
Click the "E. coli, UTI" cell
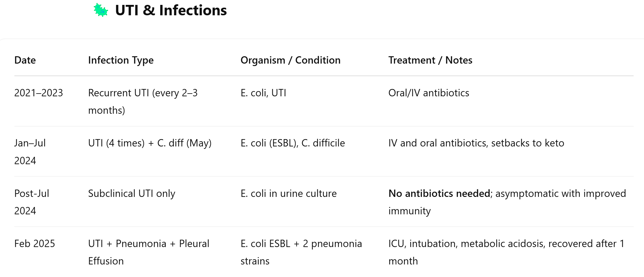click(x=263, y=93)
